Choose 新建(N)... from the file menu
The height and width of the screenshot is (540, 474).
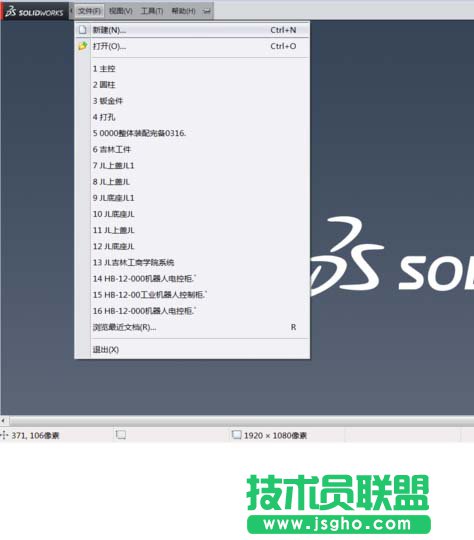coord(192,30)
